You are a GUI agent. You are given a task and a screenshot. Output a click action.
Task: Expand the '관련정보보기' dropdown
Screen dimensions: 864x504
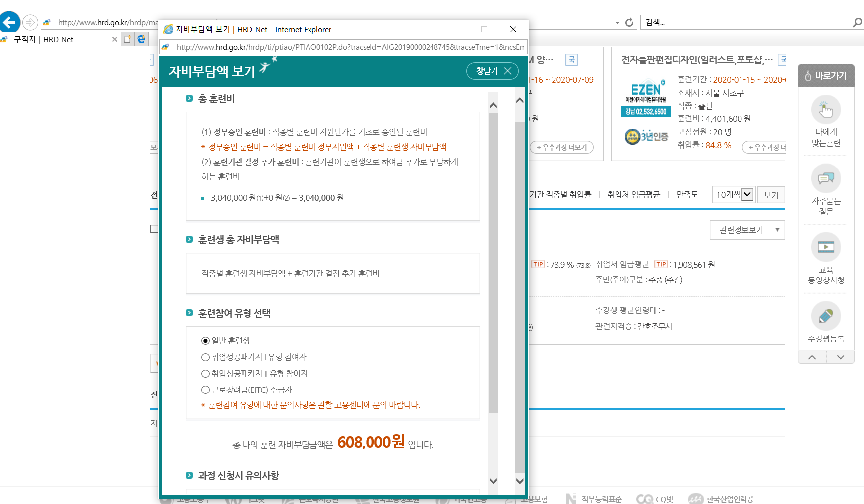pos(747,230)
